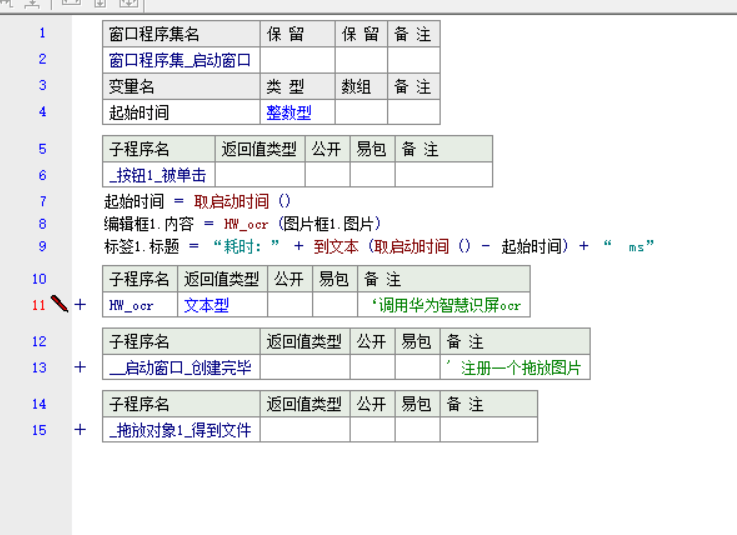Click line number 2 in gutter
737x535 pixels.
tap(42, 59)
